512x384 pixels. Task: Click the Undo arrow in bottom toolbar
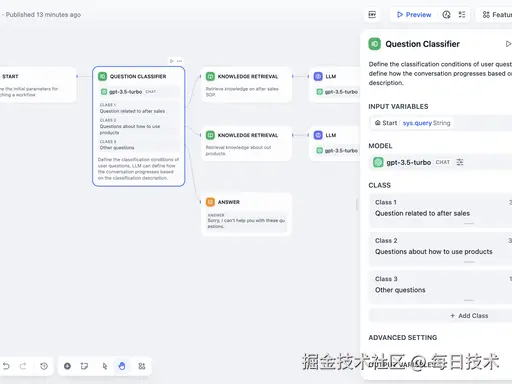[6, 366]
